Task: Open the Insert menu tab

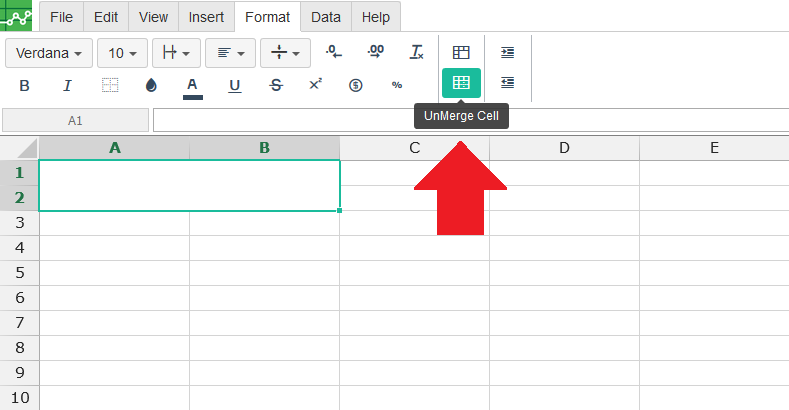Action: 206,17
